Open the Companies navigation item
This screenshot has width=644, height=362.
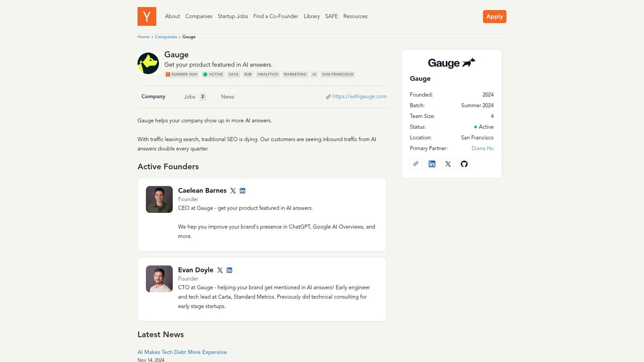(x=199, y=17)
